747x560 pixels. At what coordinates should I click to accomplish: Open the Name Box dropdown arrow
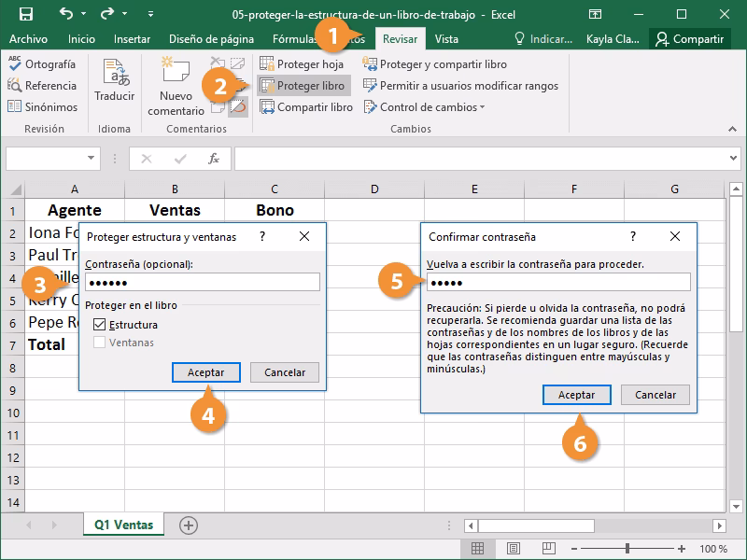tap(92, 159)
